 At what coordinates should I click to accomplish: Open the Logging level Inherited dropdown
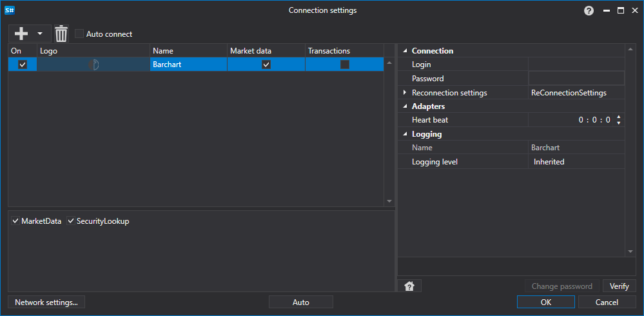(x=576, y=162)
